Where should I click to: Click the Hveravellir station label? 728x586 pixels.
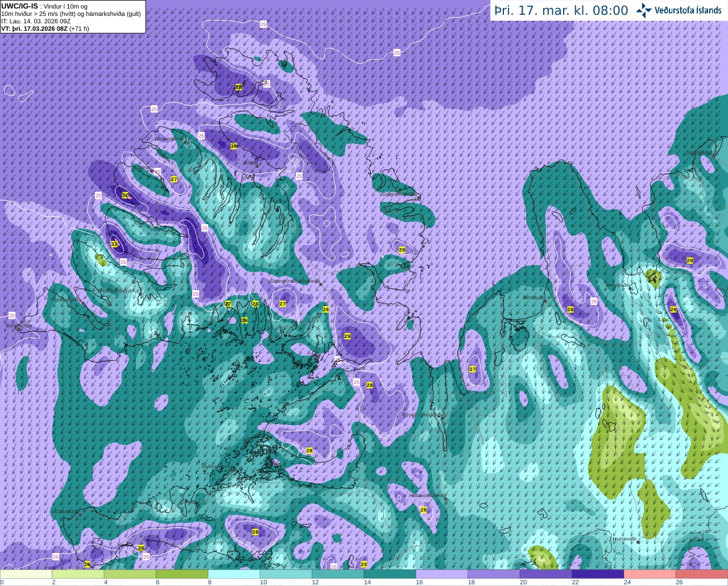(x=624, y=538)
